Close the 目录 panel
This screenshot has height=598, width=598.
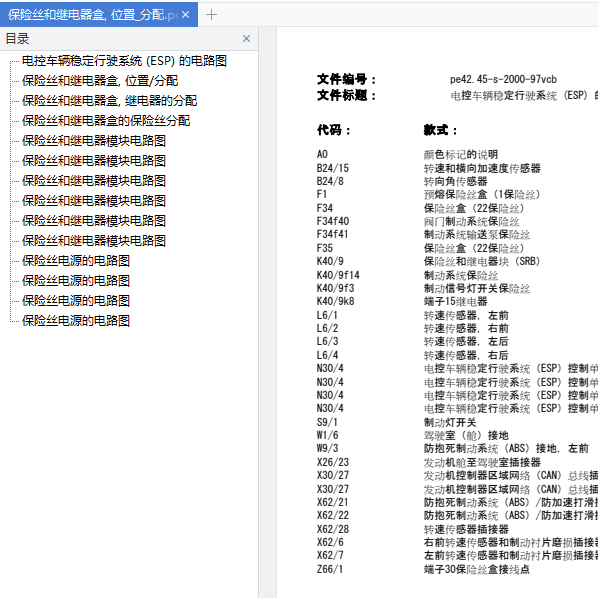[246, 39]
